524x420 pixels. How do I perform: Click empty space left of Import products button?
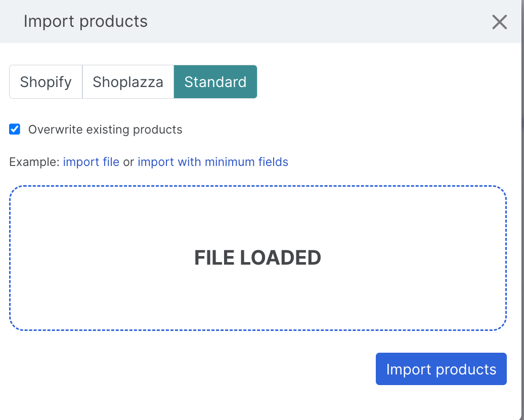pyautogui.click(x=202, y=369)
